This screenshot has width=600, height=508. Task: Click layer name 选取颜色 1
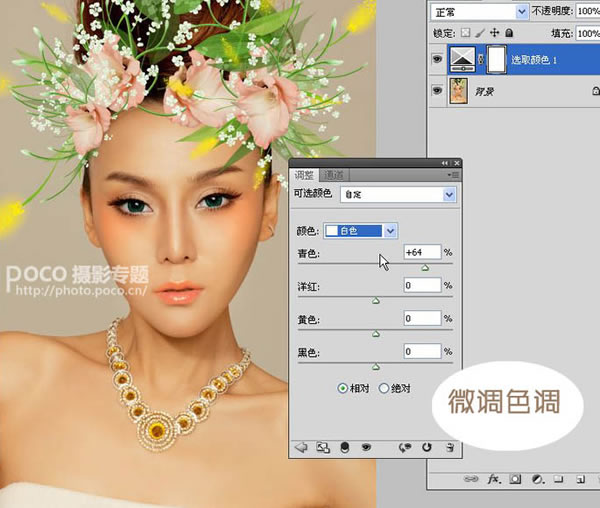click(x=533, y=59)
